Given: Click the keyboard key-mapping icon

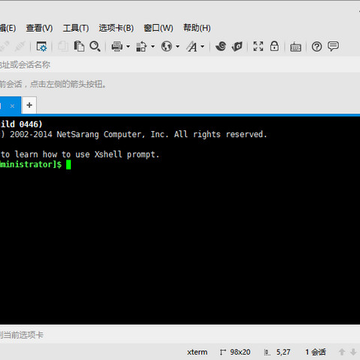Looking at the screenshot, I should [296, 47].
